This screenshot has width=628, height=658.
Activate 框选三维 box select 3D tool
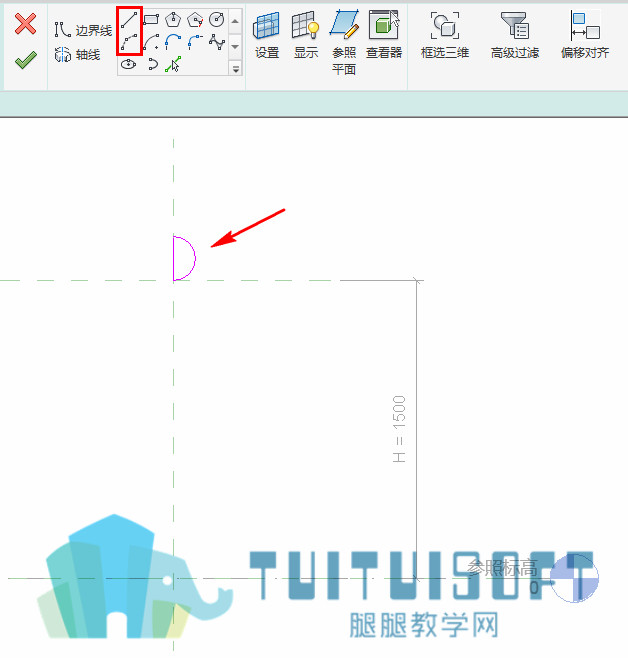445,36
